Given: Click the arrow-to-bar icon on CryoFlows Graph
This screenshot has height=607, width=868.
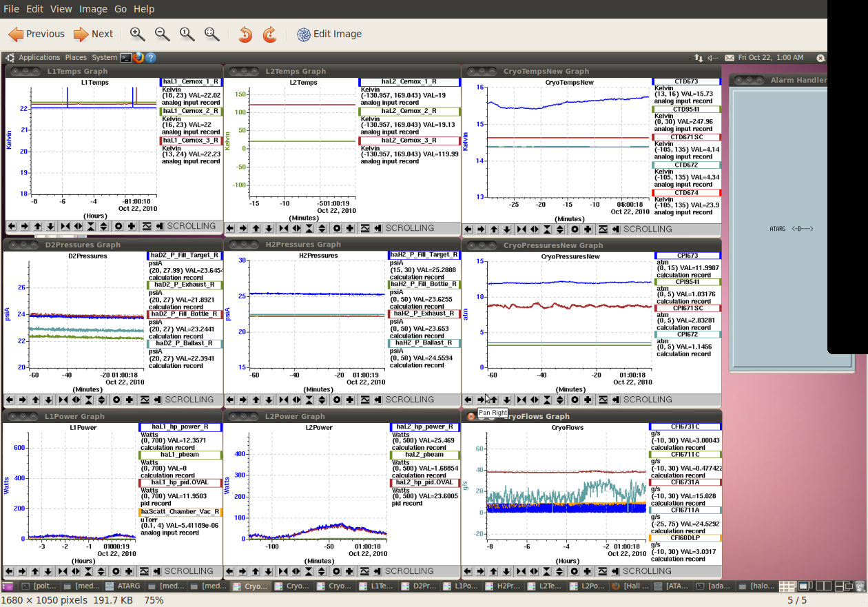Looking at the screenshot, I should [616, 571].
